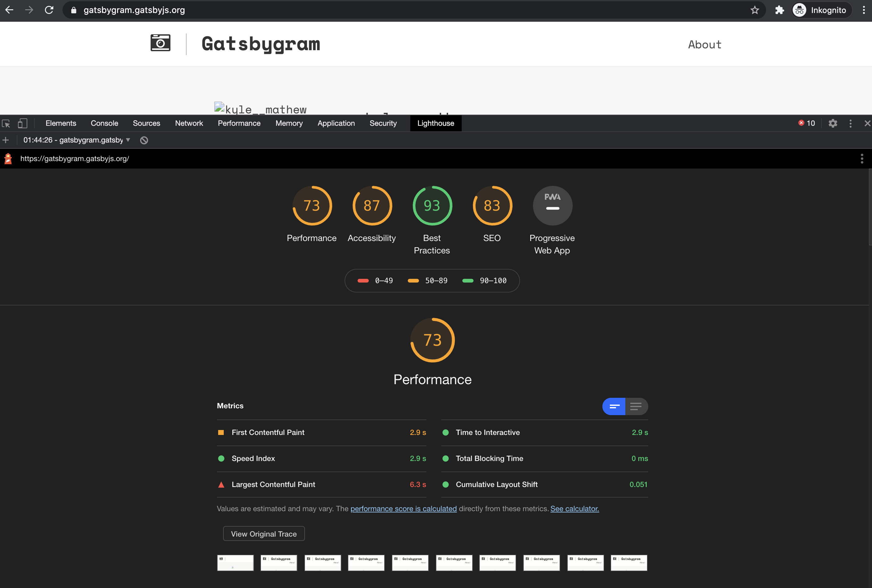The height and width of the screenshot is (588, 872).
Task: Start a new Lighthouse audit with plus icon
Action: [x=6, y=140]
